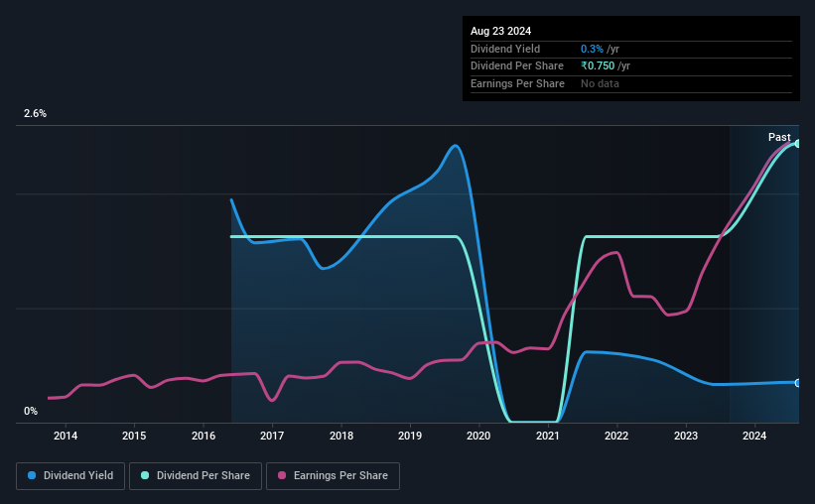This screenshot has height=504, width=815.
Task: Click the 0% y-axis label
Action: (31, 411)
